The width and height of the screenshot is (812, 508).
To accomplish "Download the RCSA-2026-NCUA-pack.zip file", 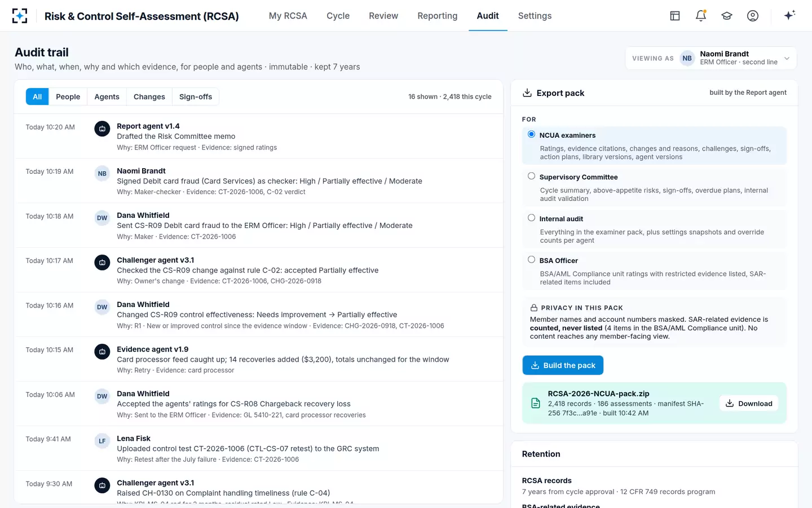I will pyautogui.click(x=749, y=403).
